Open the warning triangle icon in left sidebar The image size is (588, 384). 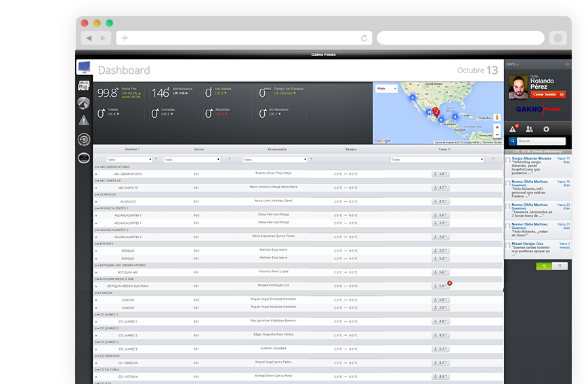[x=83, y=120]
